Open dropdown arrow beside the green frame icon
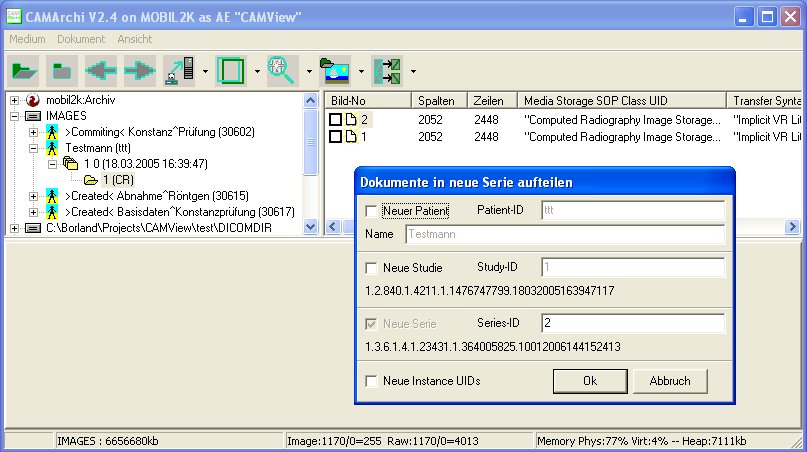The height and width of the screenshot is (452, 807). (x=257, y=71)
